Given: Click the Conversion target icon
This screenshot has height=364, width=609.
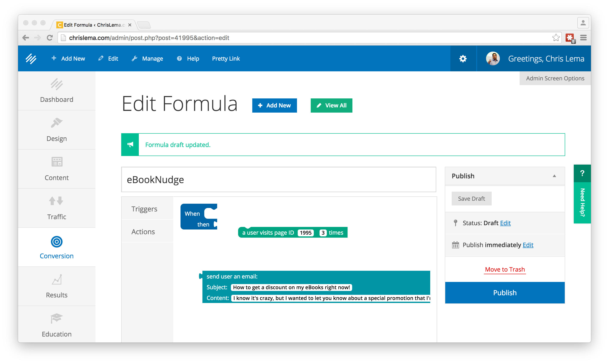Looking at the screenshot, I should coord(57,242).
